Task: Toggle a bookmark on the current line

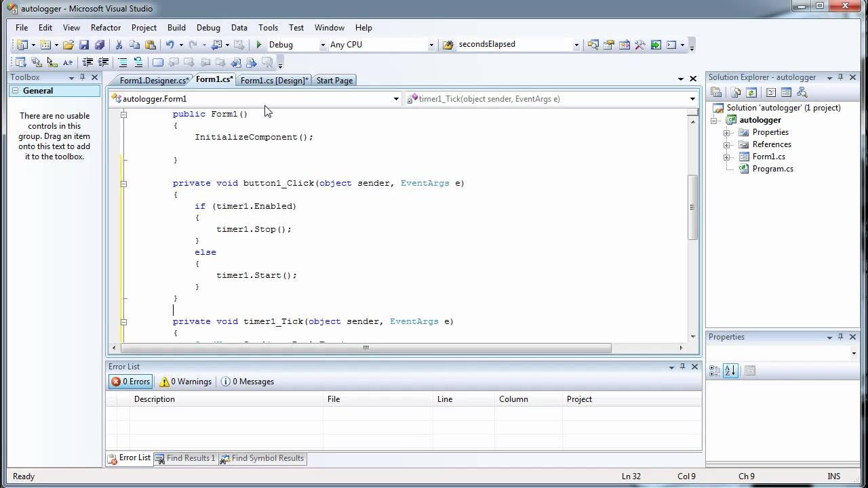Action: pyautogui.click(x=158, y=62)
